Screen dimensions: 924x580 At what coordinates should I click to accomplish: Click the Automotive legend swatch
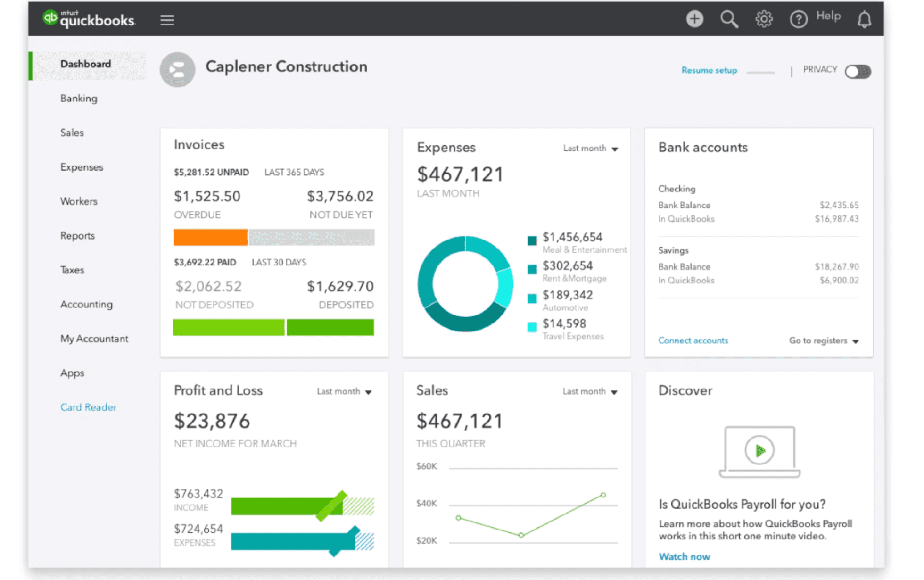pos(532,298)
